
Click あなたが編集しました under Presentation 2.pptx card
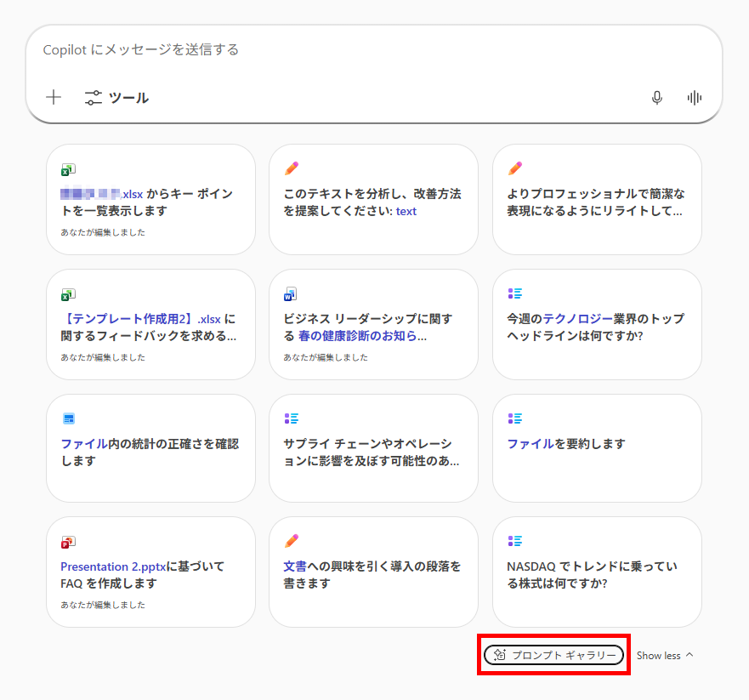tap(103, 605)
